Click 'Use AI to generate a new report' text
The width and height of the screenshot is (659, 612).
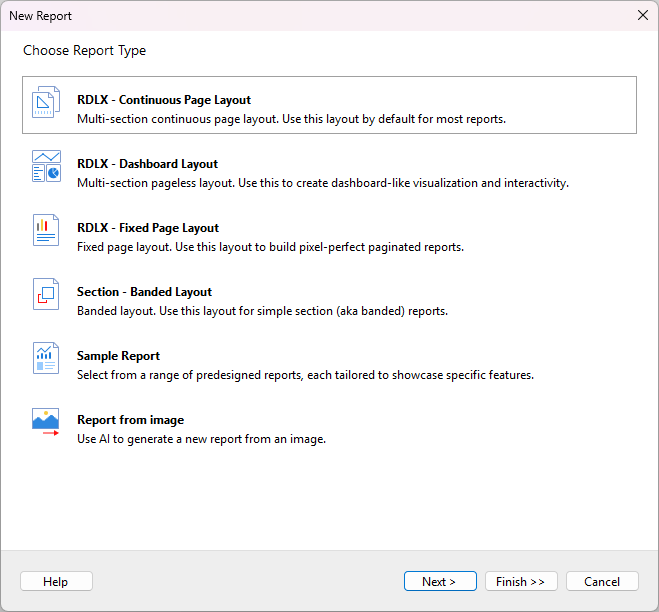[x=201, y=439]
